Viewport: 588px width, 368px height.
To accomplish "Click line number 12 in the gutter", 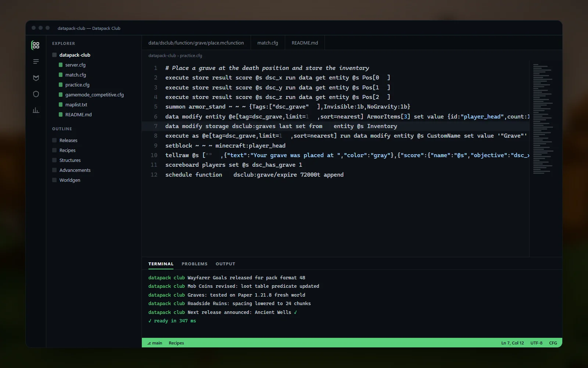I will (x=154, y=175).
